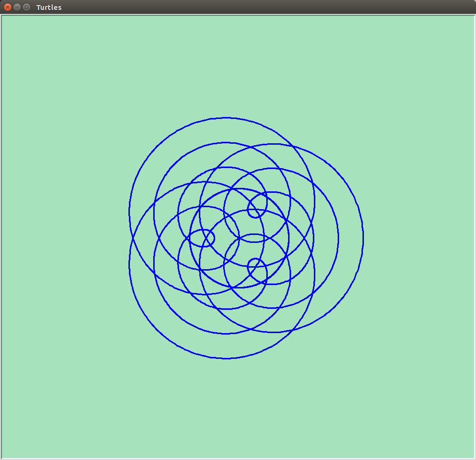Click the rightmost edge of the outer right circle
The height and width of the screenshot is (460, 476).
click(x=363, y=238)
